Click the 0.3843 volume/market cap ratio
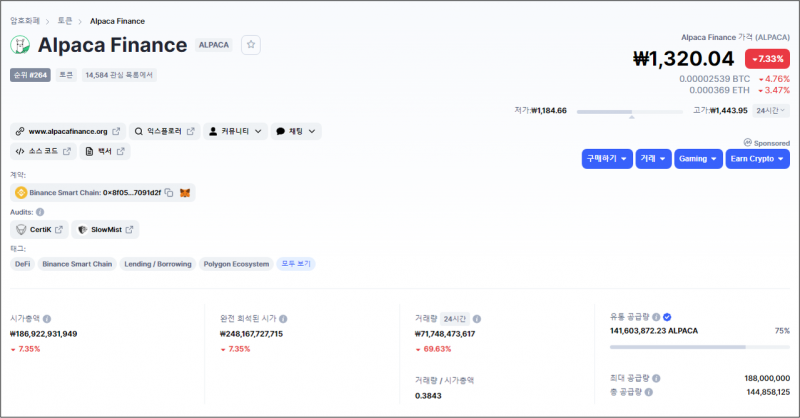 [x=428, y=396]
